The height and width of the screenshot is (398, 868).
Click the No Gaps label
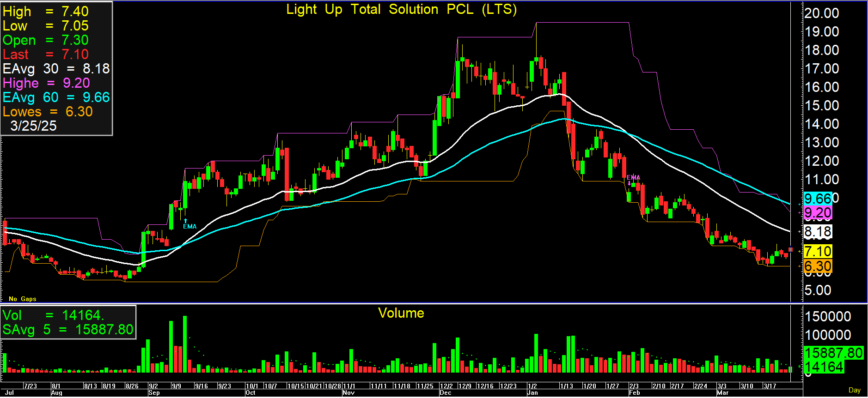click(23, 299)
